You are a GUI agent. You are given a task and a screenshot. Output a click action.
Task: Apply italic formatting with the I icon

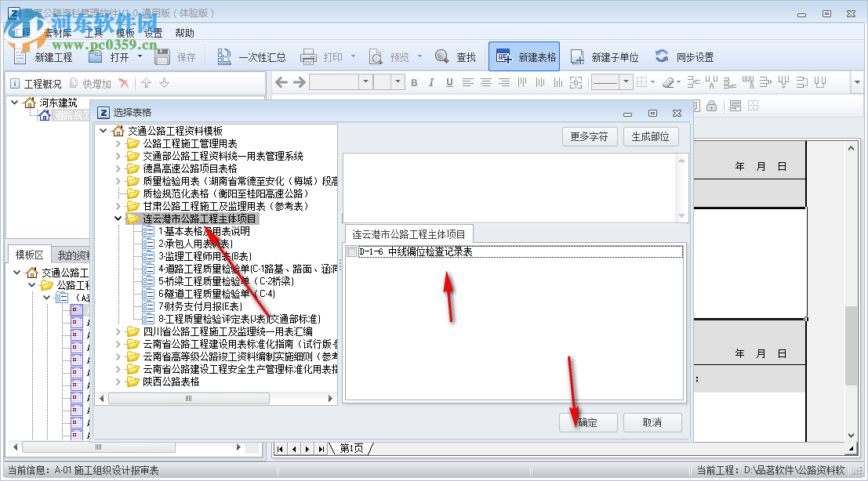[431, 81]
